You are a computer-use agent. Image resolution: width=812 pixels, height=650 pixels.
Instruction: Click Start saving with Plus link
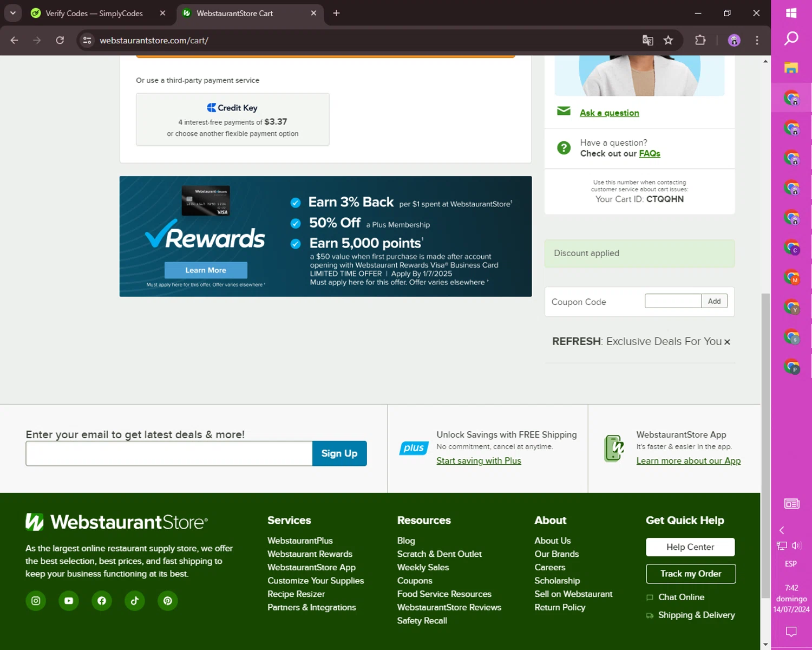click(x=479, y=460)
